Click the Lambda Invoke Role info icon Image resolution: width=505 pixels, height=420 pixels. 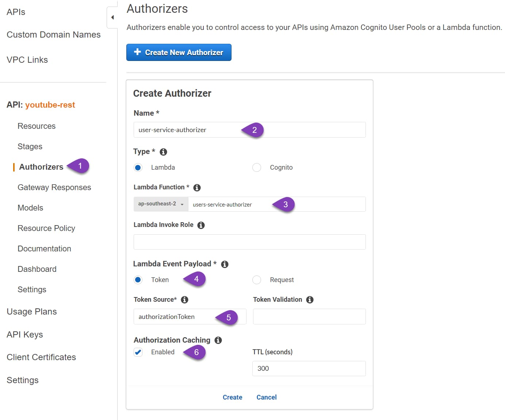coord(200,225)
